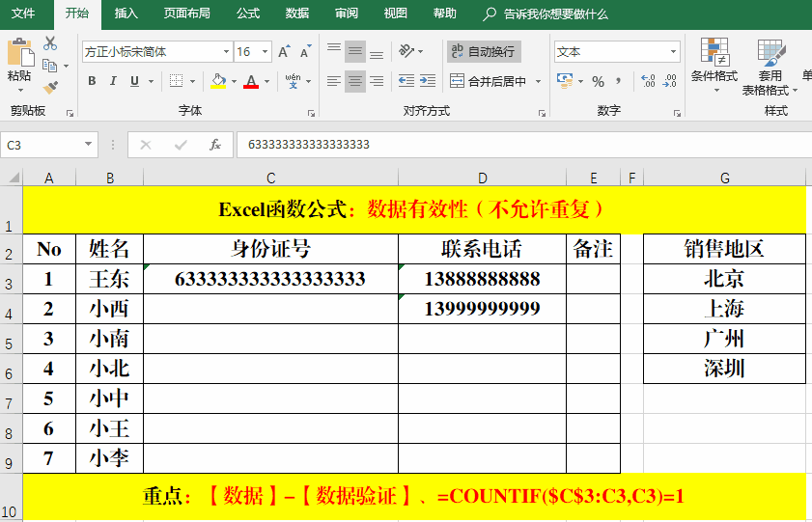Image resolution: width=812 pixels, height=522 pixels.
Task: Click the insert function fx icon
Action: [215, 145]
